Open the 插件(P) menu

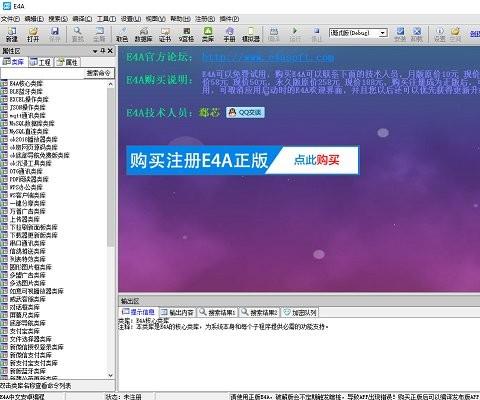click(229, 19)
